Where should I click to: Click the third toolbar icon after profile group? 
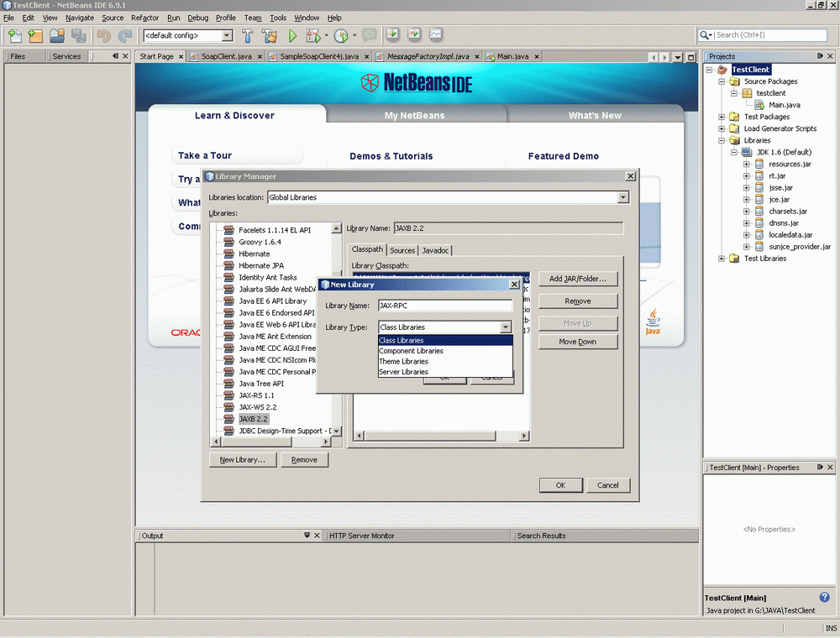(x=435, y=34)
